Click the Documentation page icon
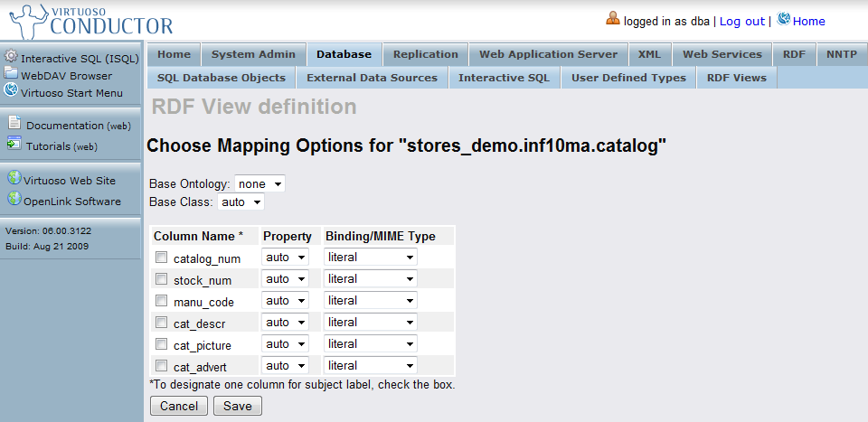Screen dimensions: 868x422 (x=14, y=125)
